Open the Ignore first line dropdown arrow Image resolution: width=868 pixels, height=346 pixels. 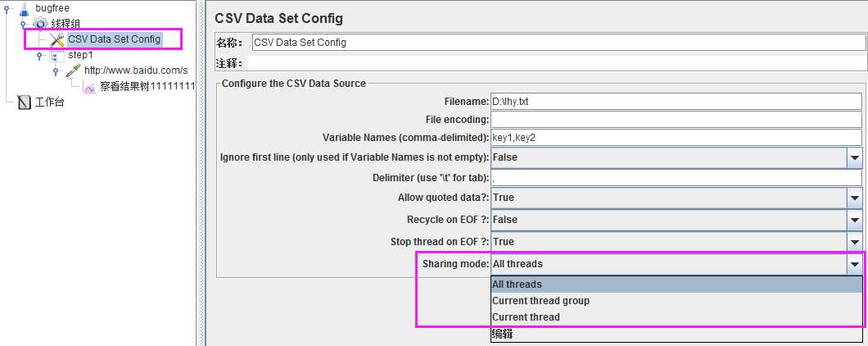(x=853, y=157)
